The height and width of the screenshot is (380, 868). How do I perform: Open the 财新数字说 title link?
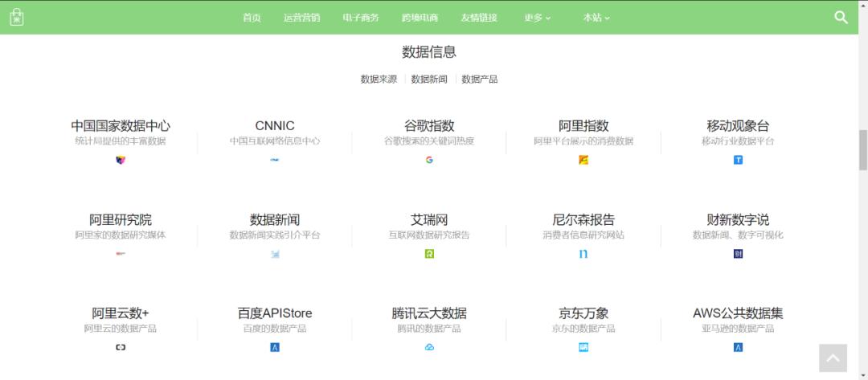point(738,219)
